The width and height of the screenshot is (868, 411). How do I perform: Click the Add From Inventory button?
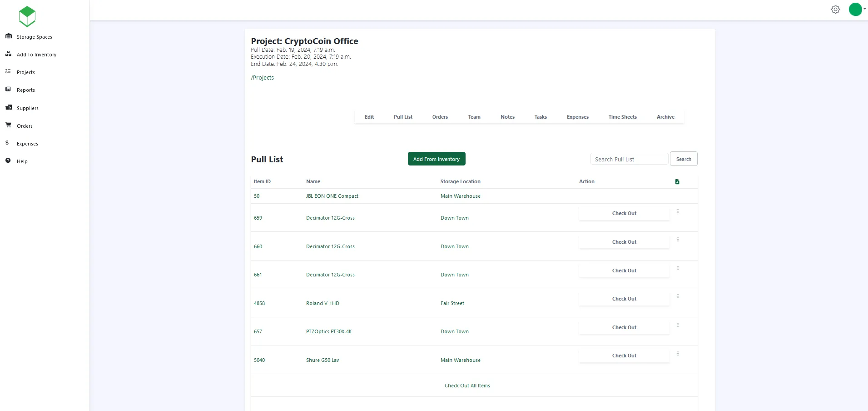(436, 159)
